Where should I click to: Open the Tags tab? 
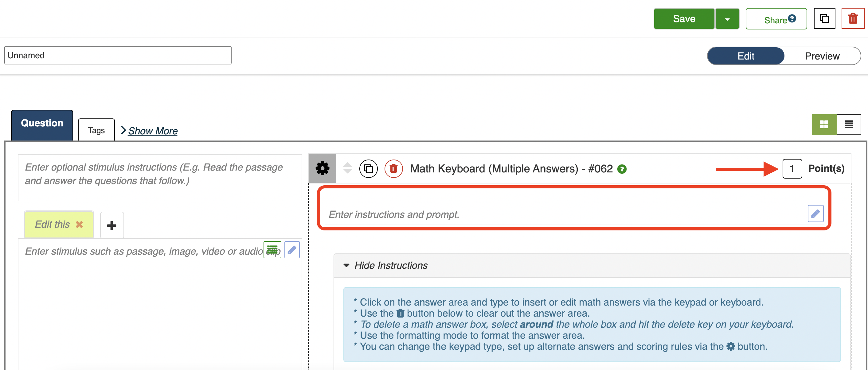click(x=96, y=130)
